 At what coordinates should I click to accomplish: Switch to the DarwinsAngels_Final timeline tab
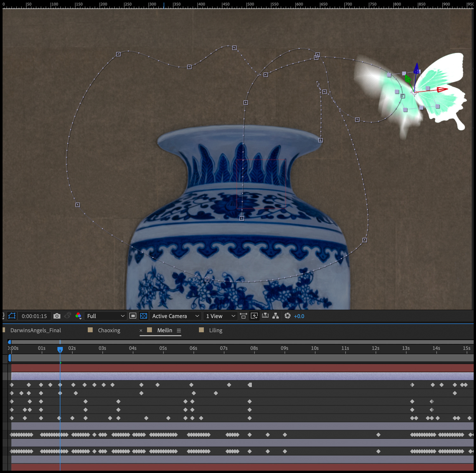click(x=36, y=330)
